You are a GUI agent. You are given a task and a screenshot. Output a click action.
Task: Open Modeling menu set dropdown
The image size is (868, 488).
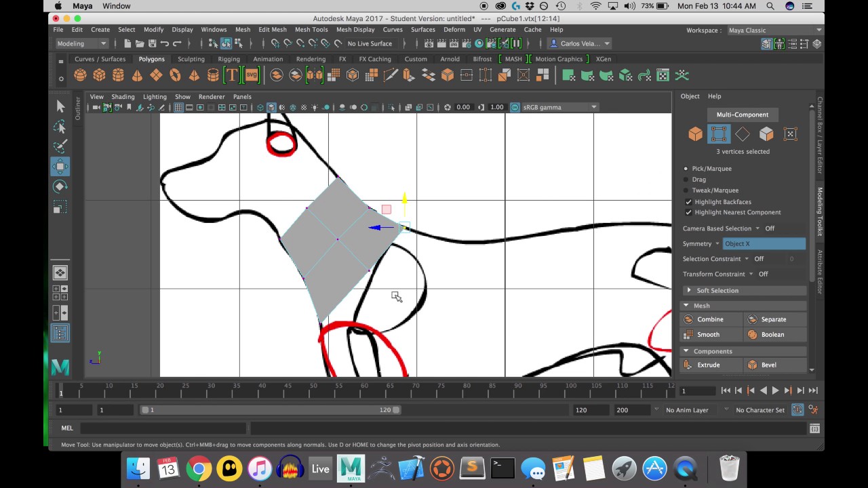[81, 43]
